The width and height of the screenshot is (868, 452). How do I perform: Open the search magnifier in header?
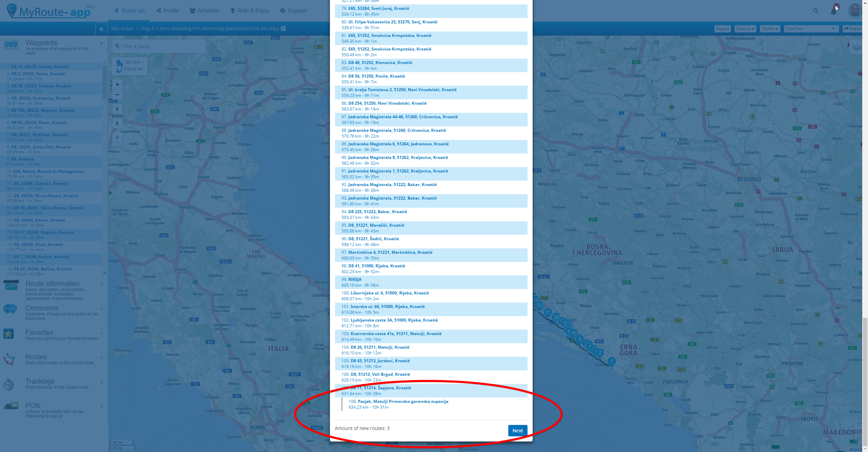[x=816, y=11]
